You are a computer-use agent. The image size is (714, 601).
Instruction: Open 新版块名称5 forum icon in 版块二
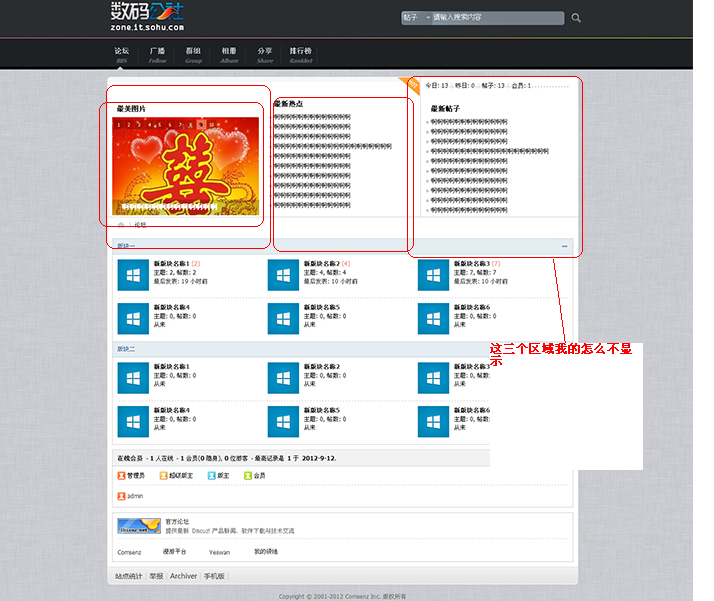tap(283, 422)
